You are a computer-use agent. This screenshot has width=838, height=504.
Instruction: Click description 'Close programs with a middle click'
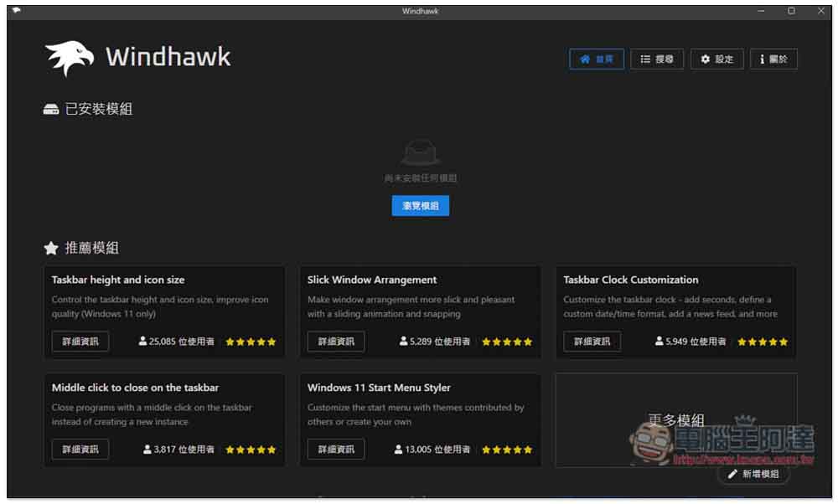152,415
